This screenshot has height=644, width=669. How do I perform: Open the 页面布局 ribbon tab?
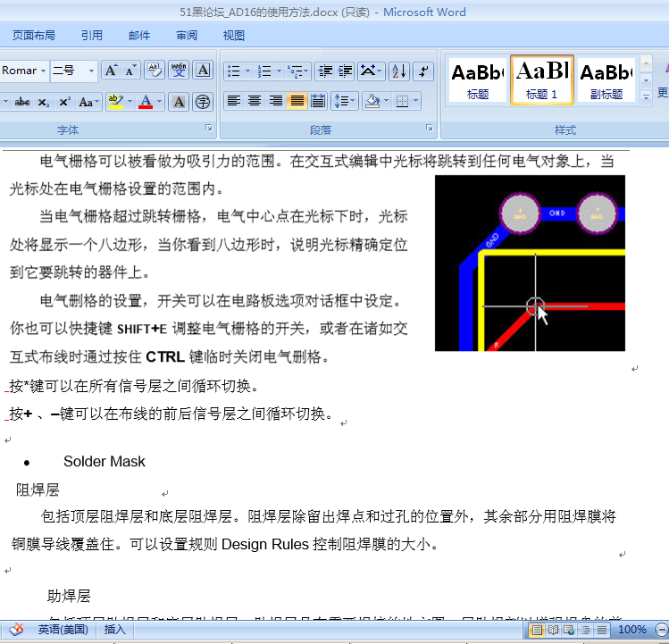click(34, 36)
